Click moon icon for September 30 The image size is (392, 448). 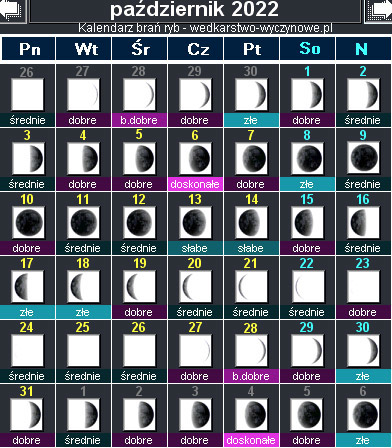(x=251, y=95)
